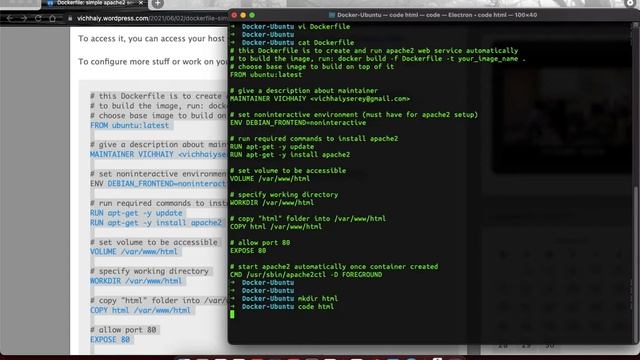The image size is (640, 360).
Task: Click '# set noninteractive environment' comment in terminal
Action: pos(354,115)
